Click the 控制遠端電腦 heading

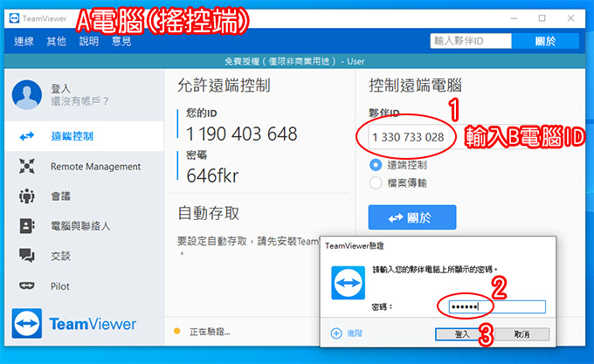[415, 86]
